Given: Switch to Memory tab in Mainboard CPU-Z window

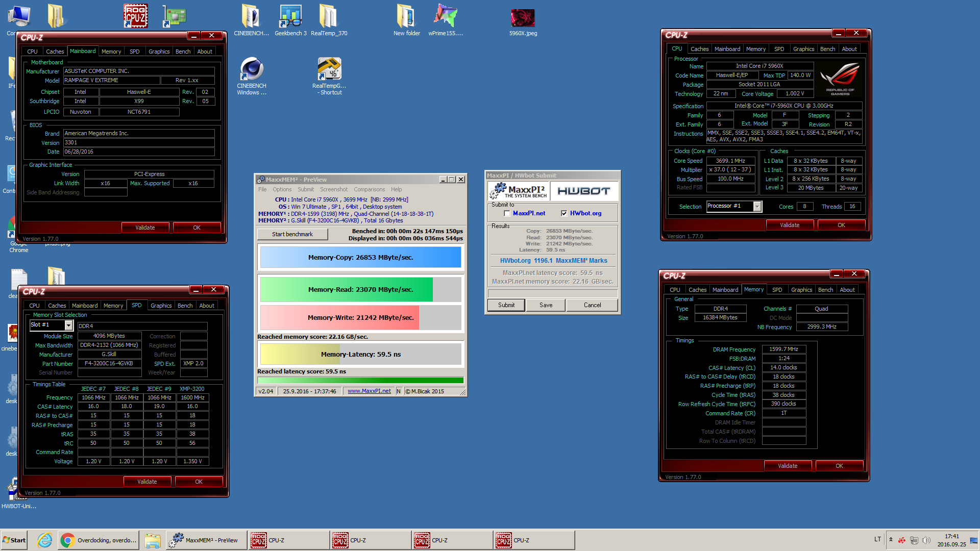Looking at the screenshot, I should 111,52.
